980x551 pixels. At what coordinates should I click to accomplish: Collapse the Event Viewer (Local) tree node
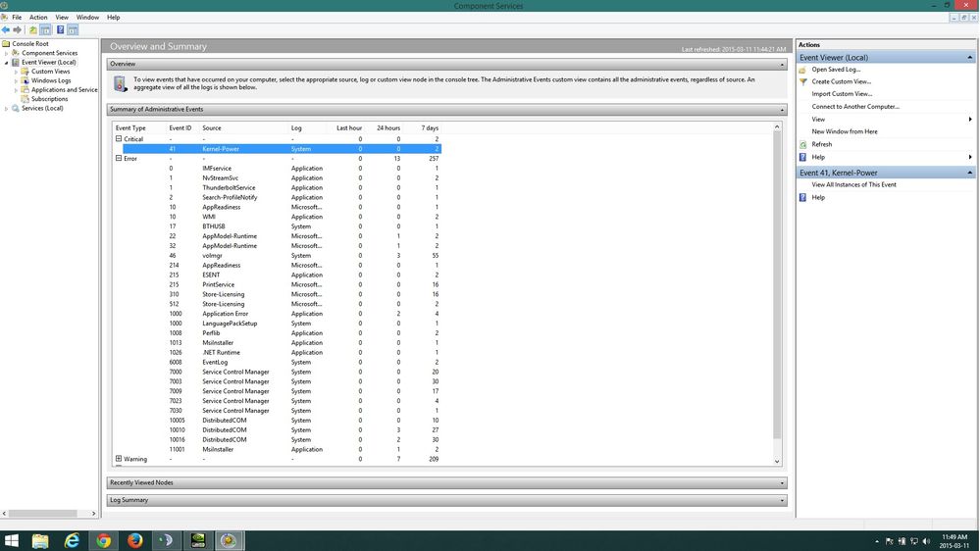tap(6, 63)
